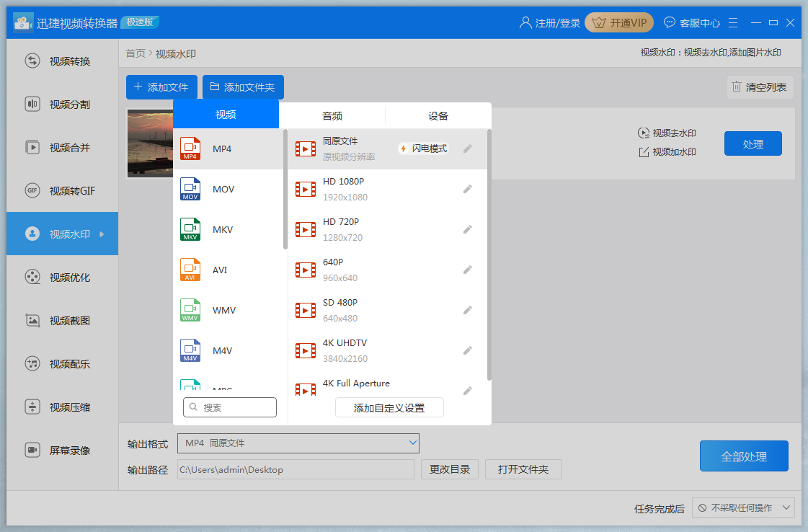Select the 视频配乐 feature

coord(62,363)
